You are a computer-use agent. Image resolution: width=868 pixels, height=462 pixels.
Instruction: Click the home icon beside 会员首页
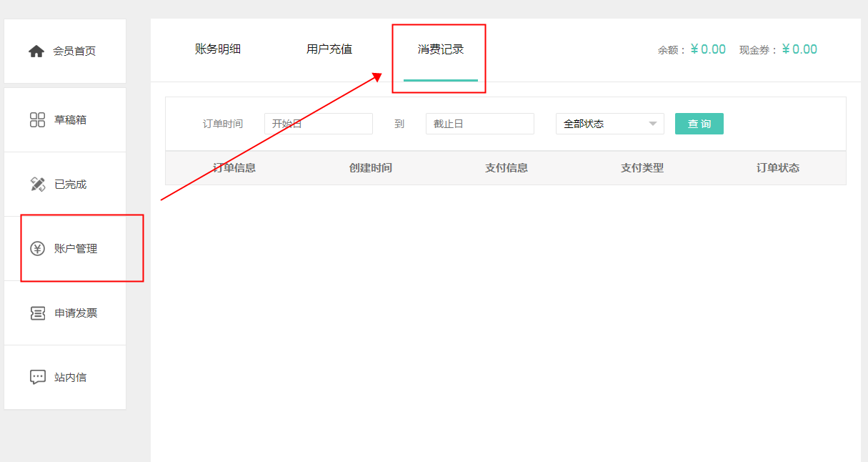point(36,51)
